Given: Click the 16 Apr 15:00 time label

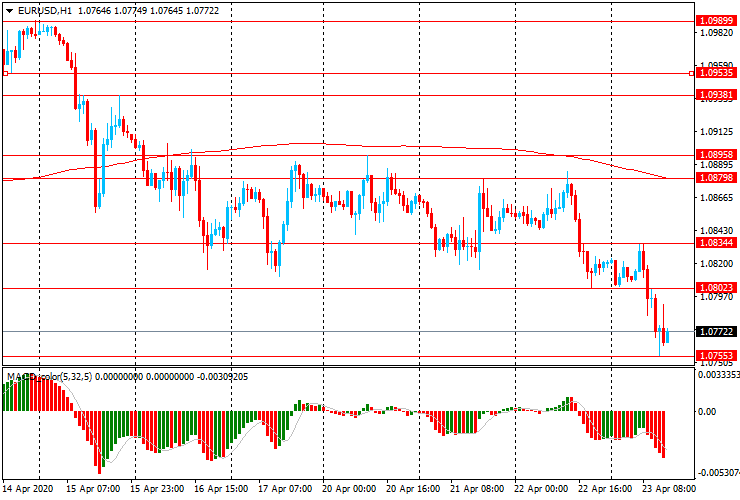Looking at the screenshot, I should pyautogui.click(x=221, y=489).
